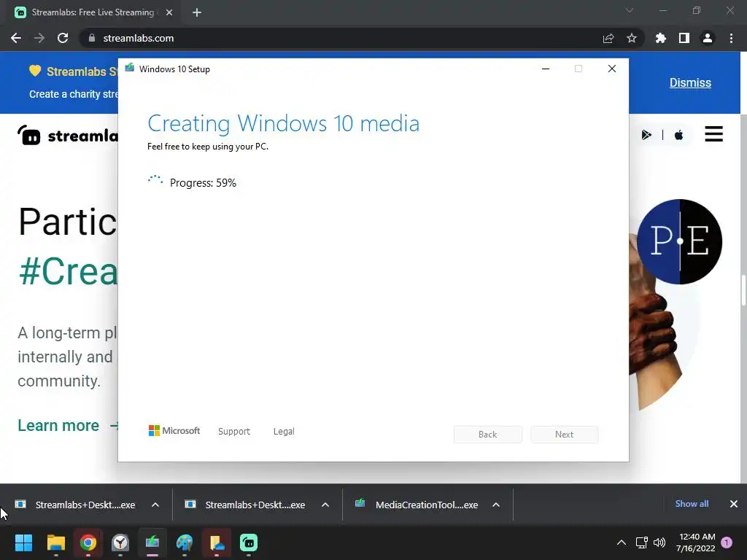Open Chrome profile avatar
Viewport: 747px width, 560px height.
pyautogui.click(x=708, y=38)
